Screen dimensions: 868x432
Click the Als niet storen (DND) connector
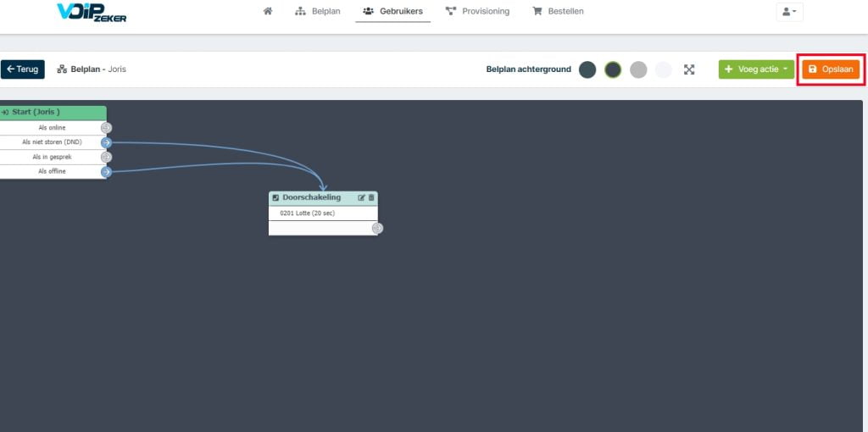tap(106, 142)
